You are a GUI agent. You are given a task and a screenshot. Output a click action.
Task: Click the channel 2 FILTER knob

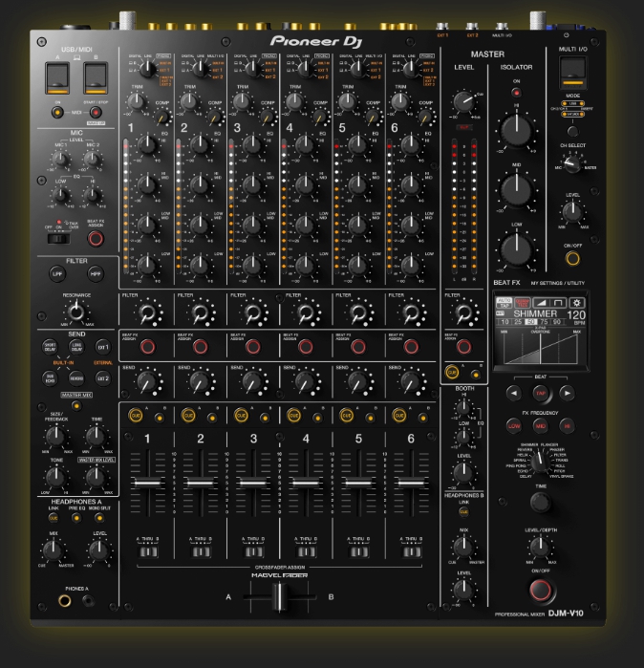201,312
